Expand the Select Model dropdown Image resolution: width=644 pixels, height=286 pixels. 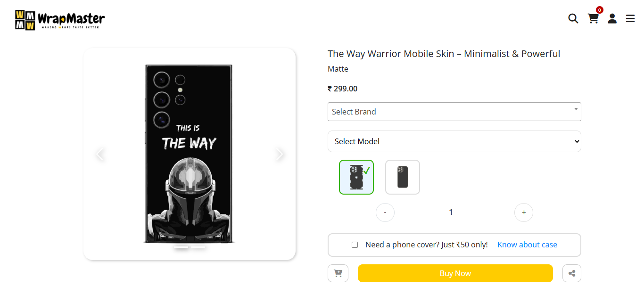pos(454,141)
